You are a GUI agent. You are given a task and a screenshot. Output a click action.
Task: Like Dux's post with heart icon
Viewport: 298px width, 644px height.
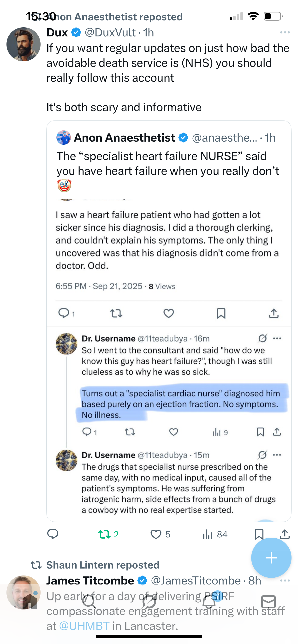click(156, 534)
